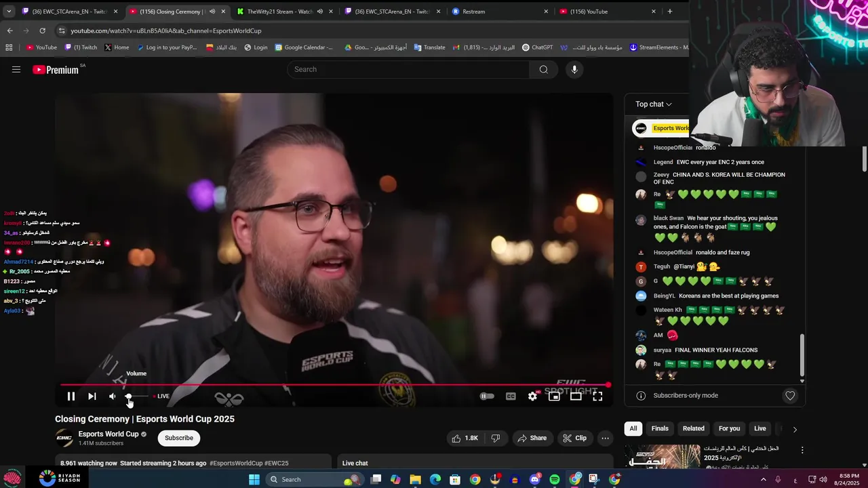This screenshot has height=488, width=868.
Task: Mute TheWitty21 Stream tab audio
Action: coord(319,12)
